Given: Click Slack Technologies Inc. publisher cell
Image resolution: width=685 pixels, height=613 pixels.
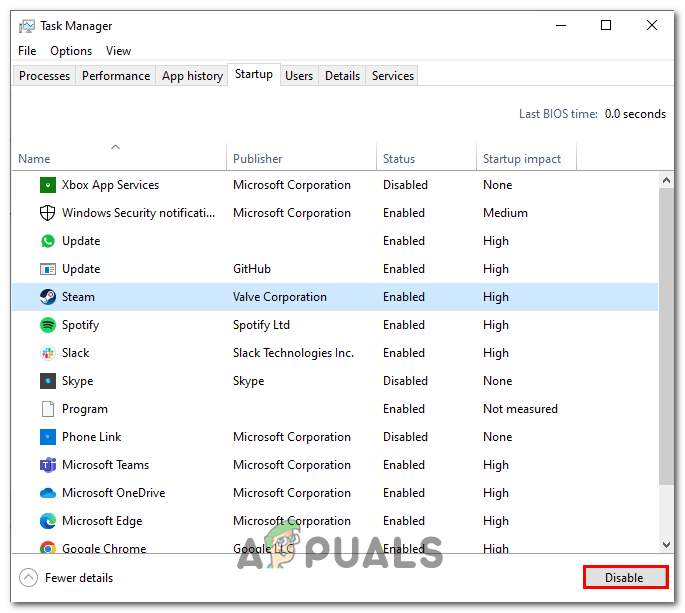Looking at the screenshot, I should [293, 353].
